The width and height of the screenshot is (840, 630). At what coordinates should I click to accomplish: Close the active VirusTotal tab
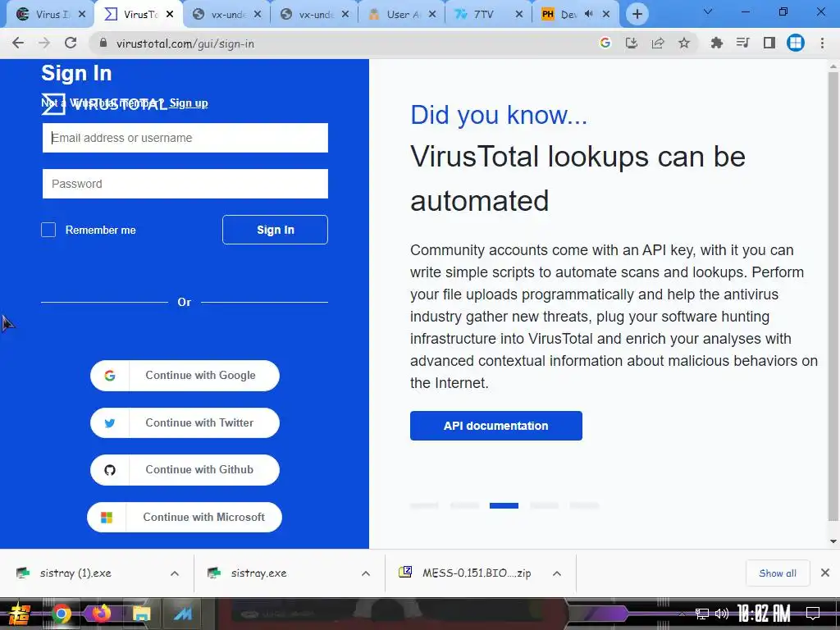pos(170,15)
